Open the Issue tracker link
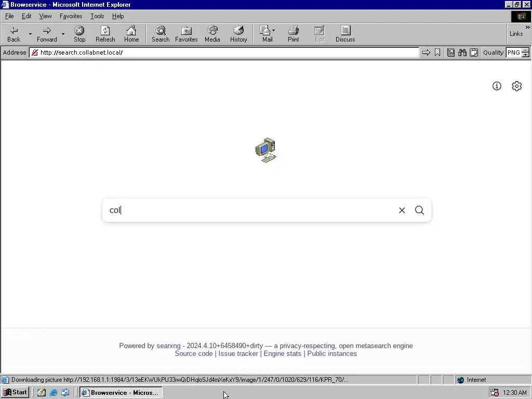 238,353
